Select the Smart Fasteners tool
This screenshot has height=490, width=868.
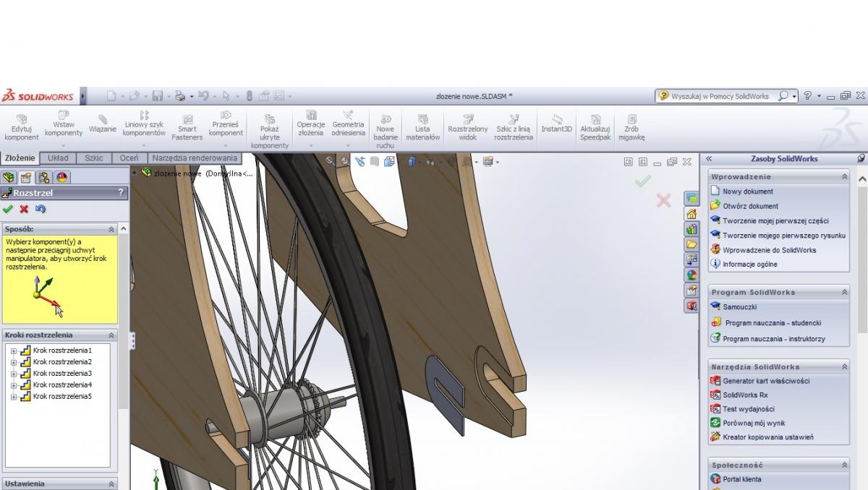pos(187,126)
